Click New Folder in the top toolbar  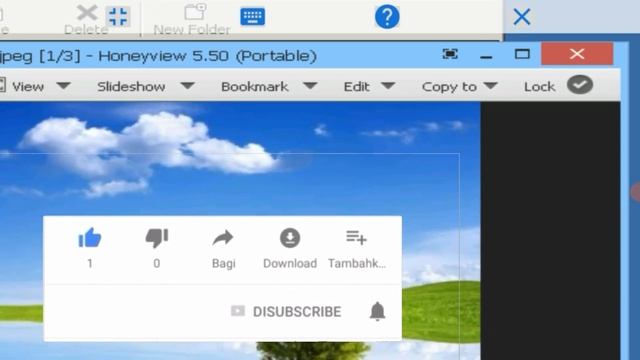[192, 20]
